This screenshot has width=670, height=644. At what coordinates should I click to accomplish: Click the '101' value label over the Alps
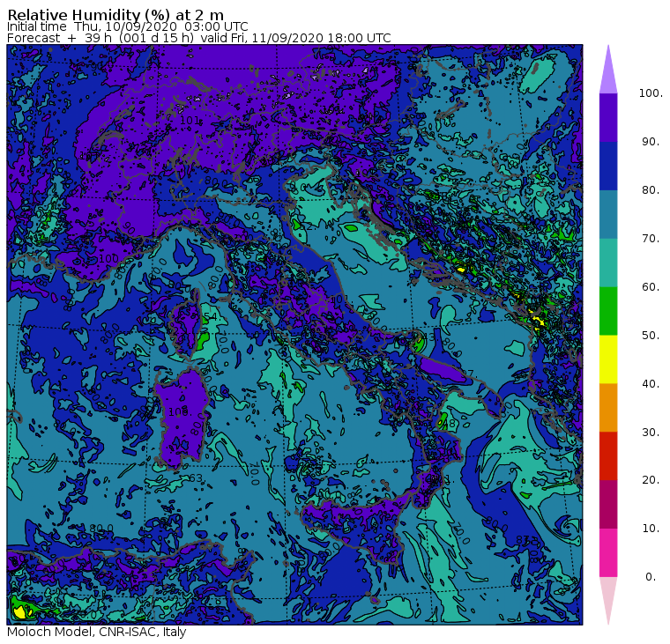click(x=190, y=121)
